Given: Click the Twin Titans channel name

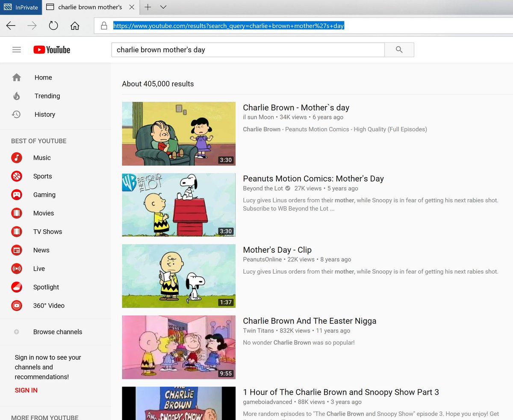Looking at the screenshot, I should [x=258, y=331].
